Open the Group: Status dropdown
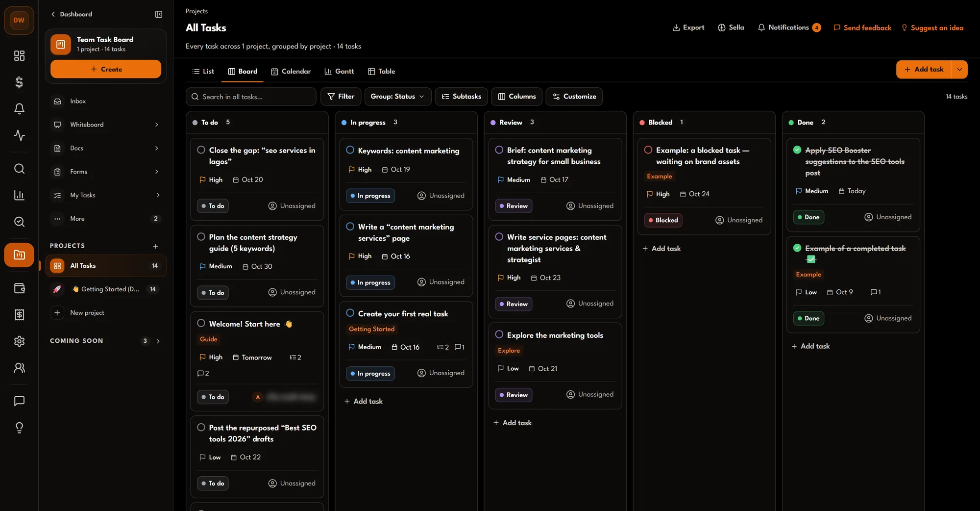This screenshot has height=511, width=980. click(397, 97)
